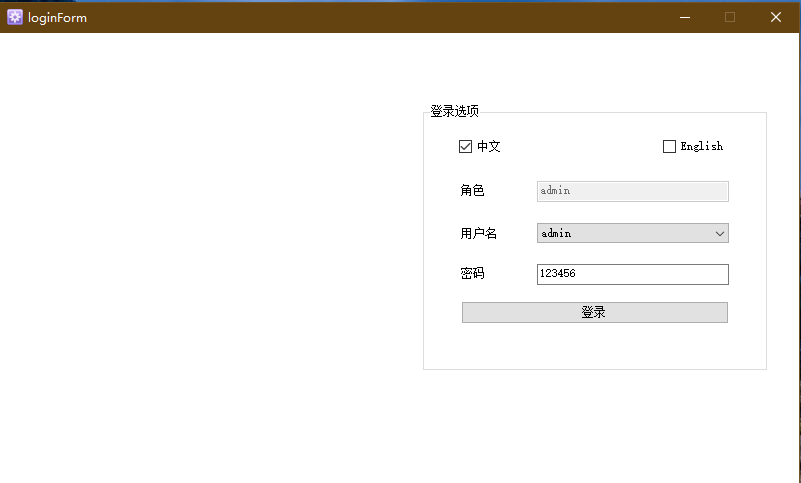Image resolution: width=801 pixels, height=483 pixels.
Task: Click the 用户名 field label
Action: (478, 233)
